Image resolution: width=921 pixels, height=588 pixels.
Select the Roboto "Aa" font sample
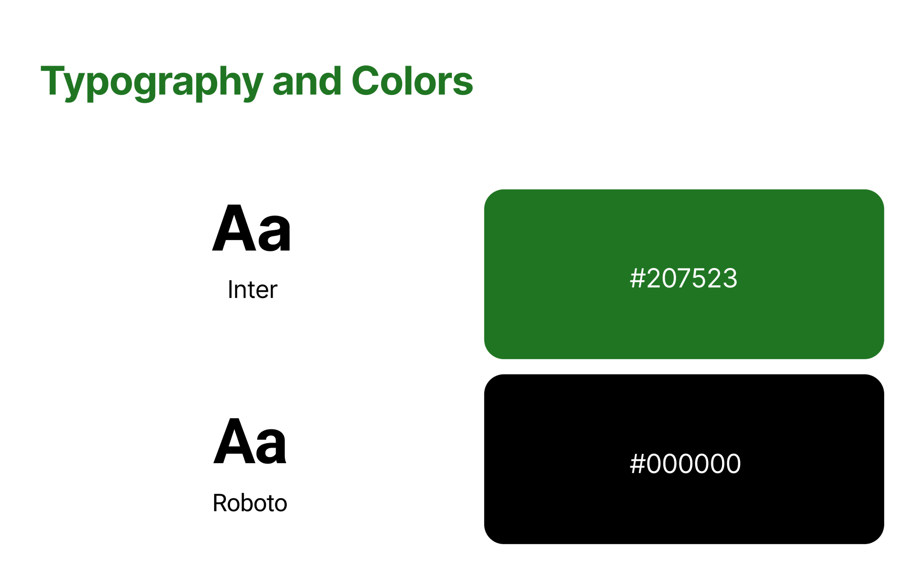[250, 441]
